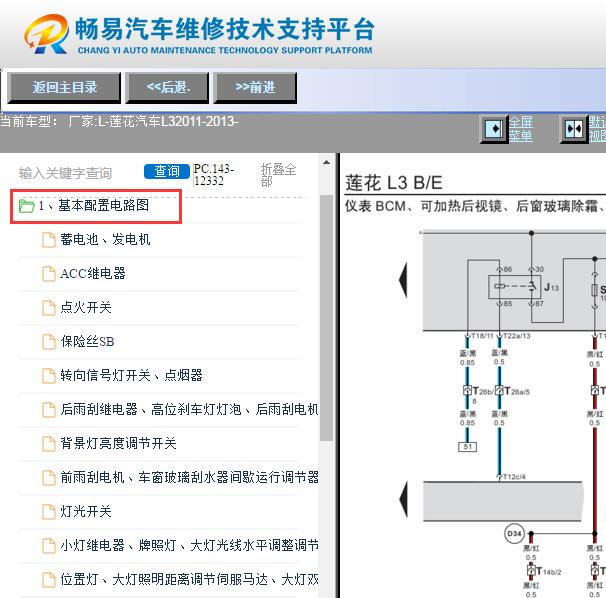Open 转向信号灯开关、点烟器 diagram
Screen dimensions: 606x598
(x=131, y=375)
